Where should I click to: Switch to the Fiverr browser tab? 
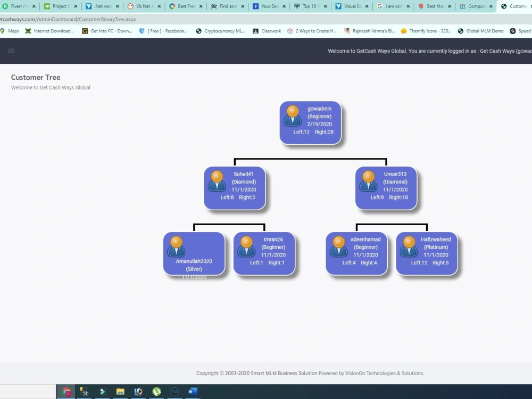[x=16, y=6]
